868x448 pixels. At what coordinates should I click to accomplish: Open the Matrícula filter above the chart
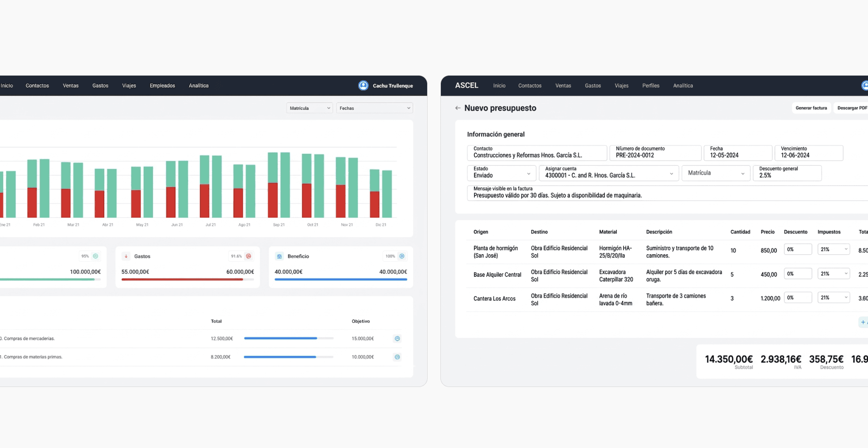309,108
